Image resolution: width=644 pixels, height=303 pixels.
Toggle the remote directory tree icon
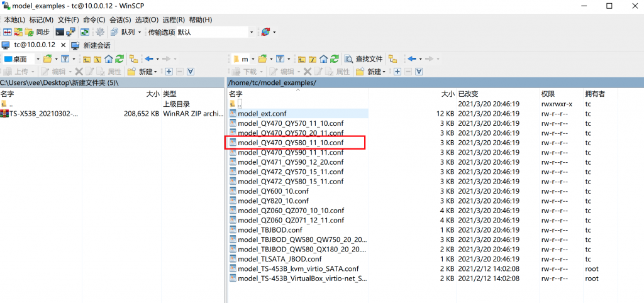tap(392, 59)
